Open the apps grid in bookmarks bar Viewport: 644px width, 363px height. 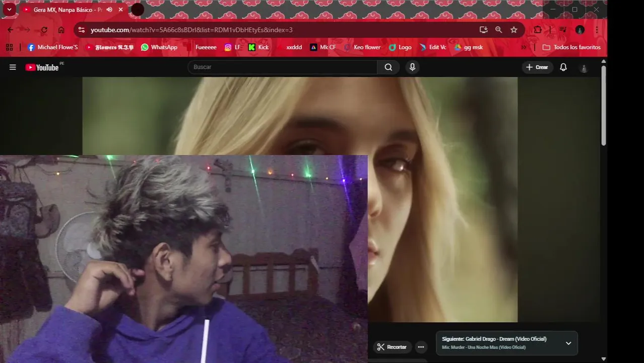click(x=9, y=47)
